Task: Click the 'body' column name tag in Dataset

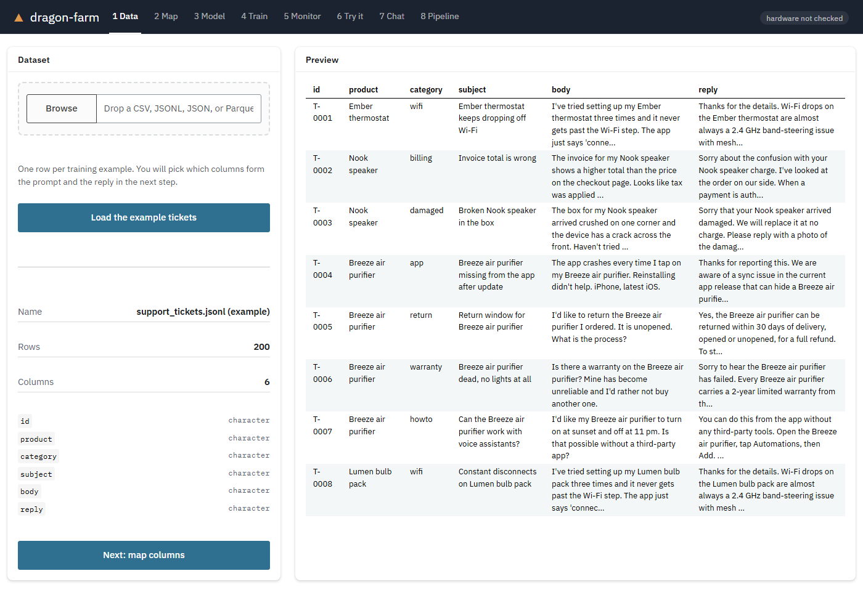Action: click(x=30, y=492)
